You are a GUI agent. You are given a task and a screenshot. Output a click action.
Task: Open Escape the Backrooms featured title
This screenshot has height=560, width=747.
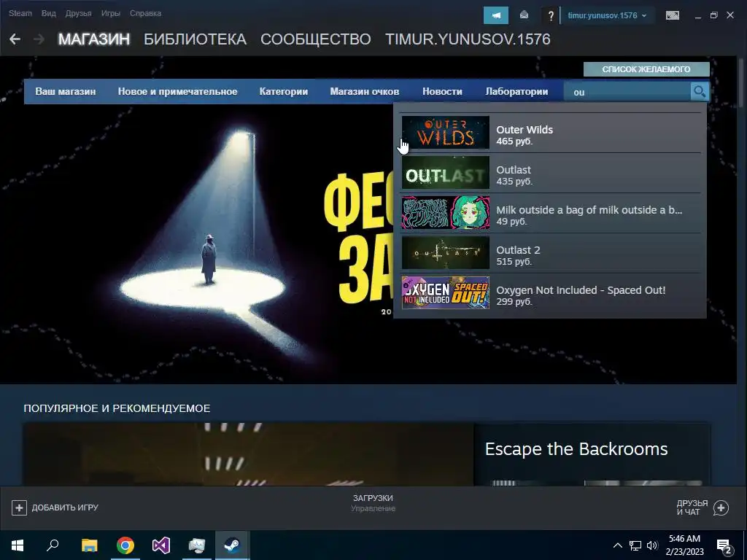[576, 449]
